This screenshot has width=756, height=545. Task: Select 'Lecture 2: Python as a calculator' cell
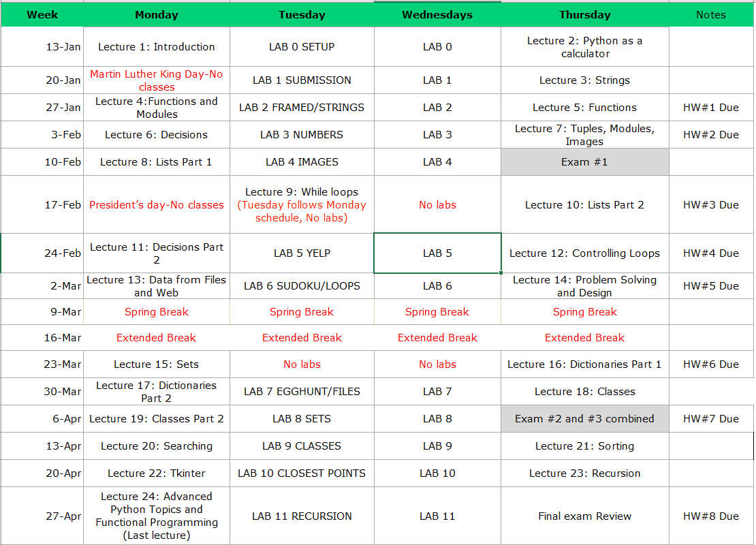(x=585, y=47)
